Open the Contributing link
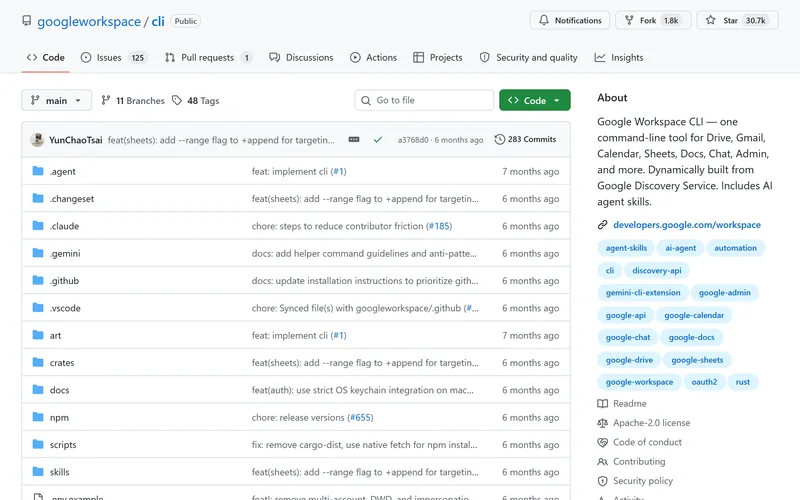 pos(632,462)
